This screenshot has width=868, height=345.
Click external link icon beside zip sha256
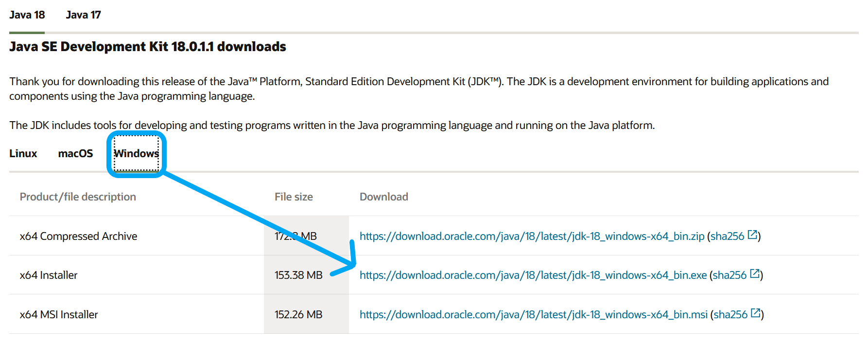coord(752,235)
